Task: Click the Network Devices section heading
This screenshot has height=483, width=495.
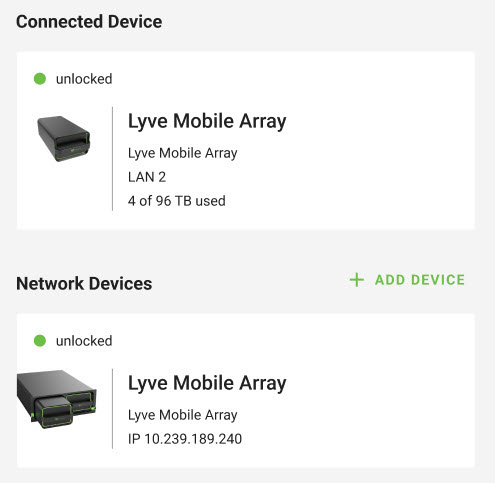Action: point(84,284)
